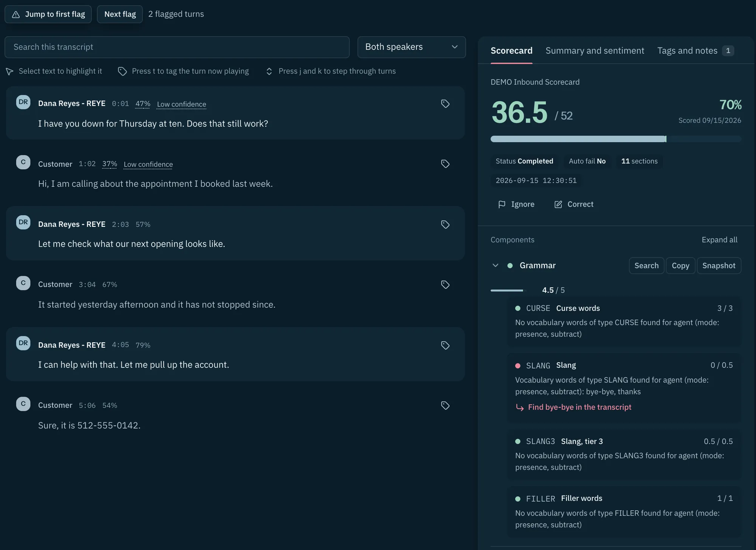Image resolution: width=756 pixels, height=550 pixels.
Task: Open Tags and notes tab
Action: pyautogui.click(x=696, y=51)
